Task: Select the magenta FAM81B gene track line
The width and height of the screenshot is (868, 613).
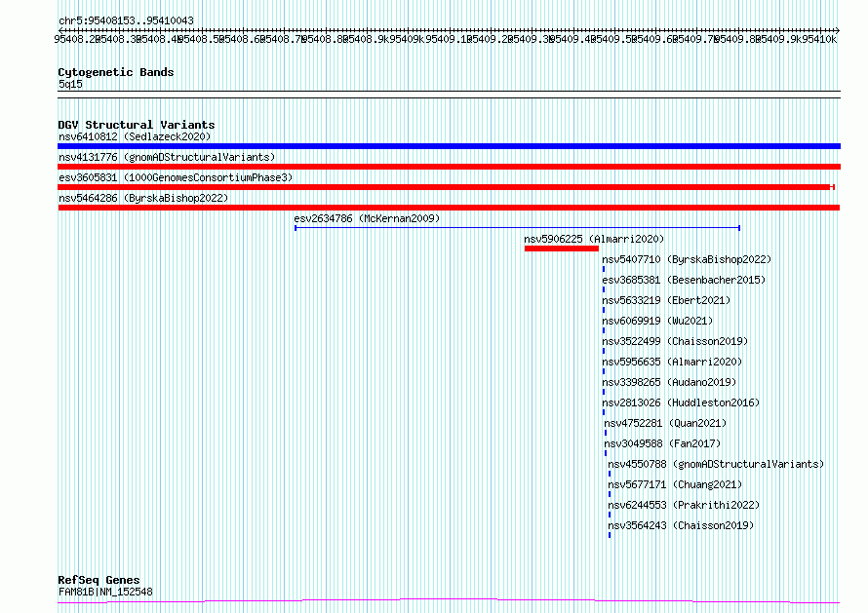Action: 449,601
